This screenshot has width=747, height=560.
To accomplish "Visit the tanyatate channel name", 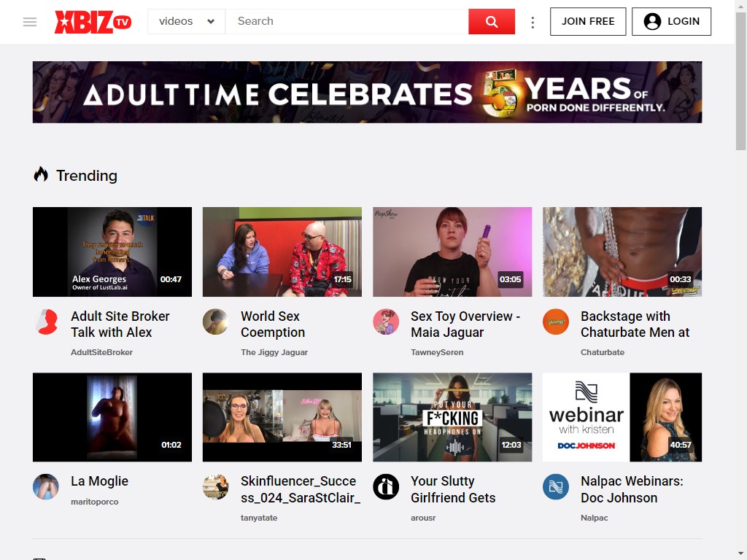I will 259,518.
